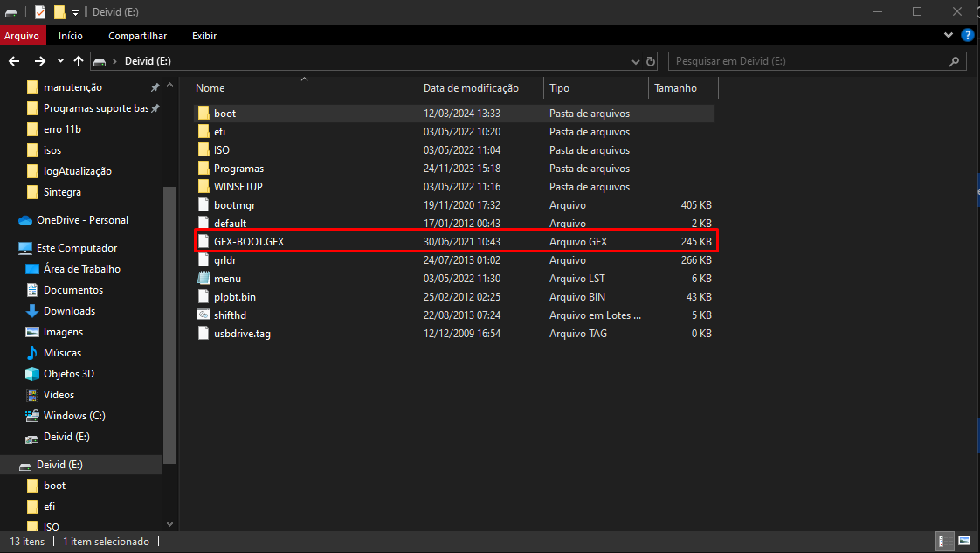Click the date 03/05/2022 10:20
Image resolution: width=980 pixels, height=553 pixels.
click(462, 132)
